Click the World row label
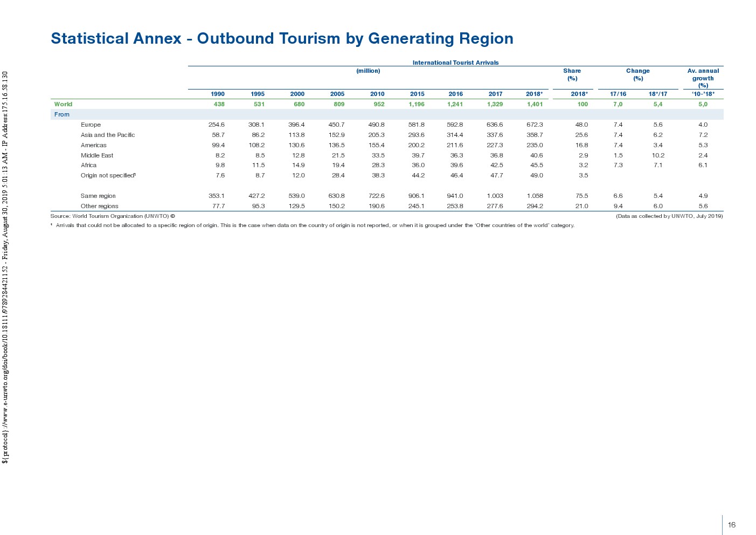This screenshot has width=756, height=535. pyautogui.click(x=63, y=104)
